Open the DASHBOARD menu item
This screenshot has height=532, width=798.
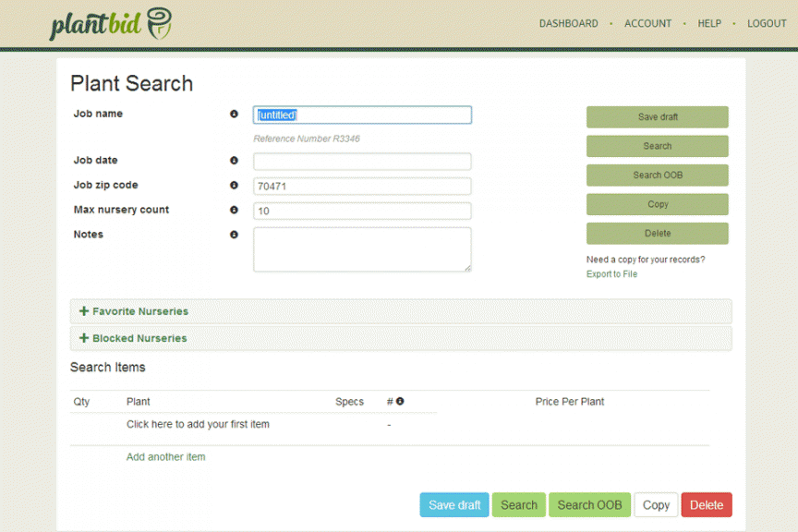(x=568, y=23)
